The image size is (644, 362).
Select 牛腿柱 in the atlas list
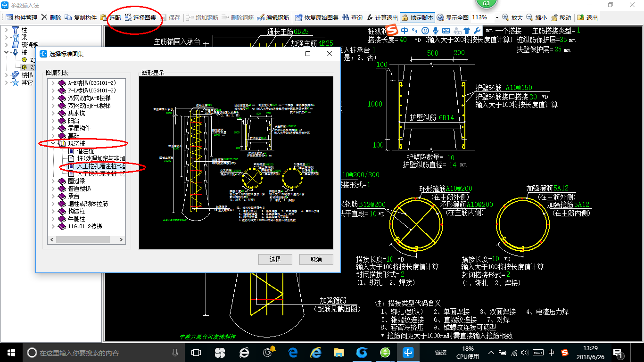(x=76, y=219)
